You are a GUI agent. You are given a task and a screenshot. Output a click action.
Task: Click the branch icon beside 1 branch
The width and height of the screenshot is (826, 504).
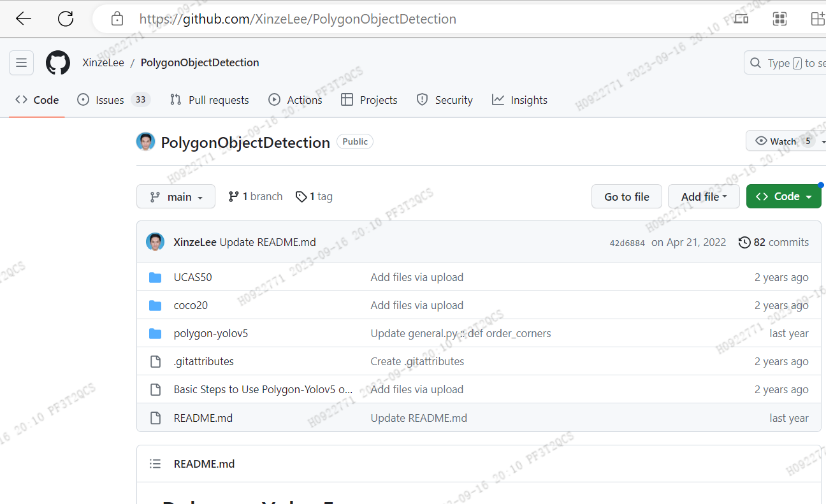(234, 196)
